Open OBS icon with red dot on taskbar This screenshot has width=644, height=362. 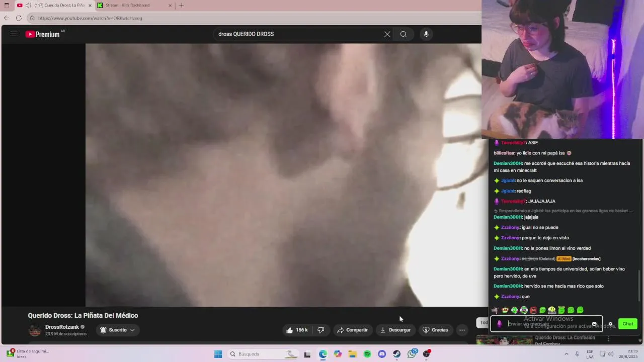pos(427,354)
